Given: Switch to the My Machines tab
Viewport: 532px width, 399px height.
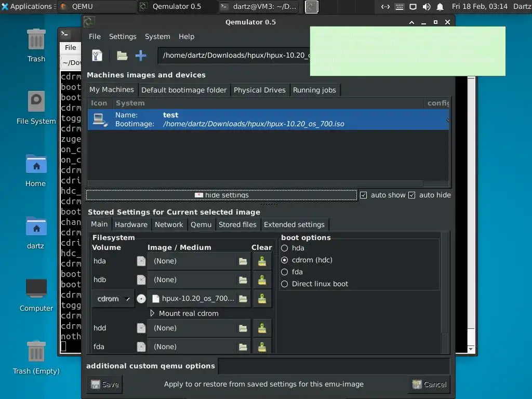Looking at the screenshot, I should coord(112,89).
